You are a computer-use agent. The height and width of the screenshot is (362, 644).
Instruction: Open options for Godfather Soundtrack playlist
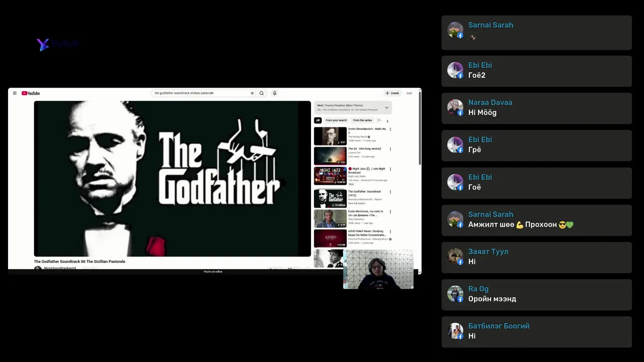point(390,192)
